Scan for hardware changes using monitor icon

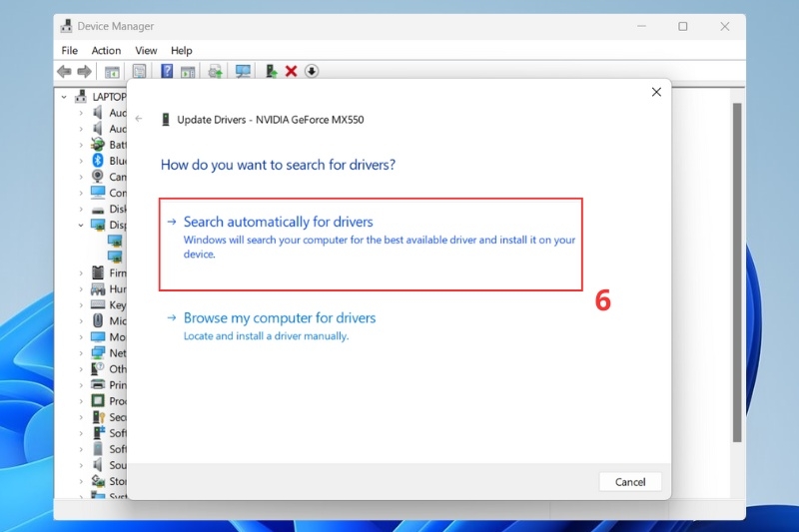243,71
